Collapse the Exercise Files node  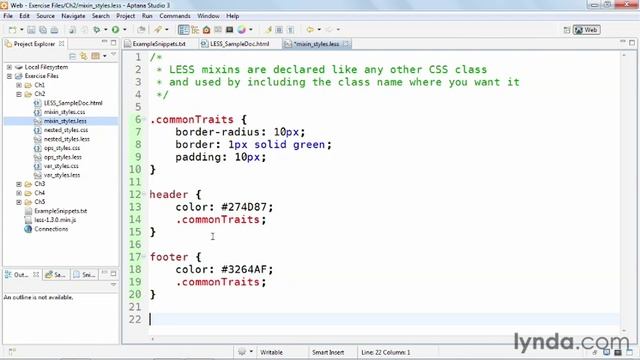pyautogui.click(x=9, y=76)
